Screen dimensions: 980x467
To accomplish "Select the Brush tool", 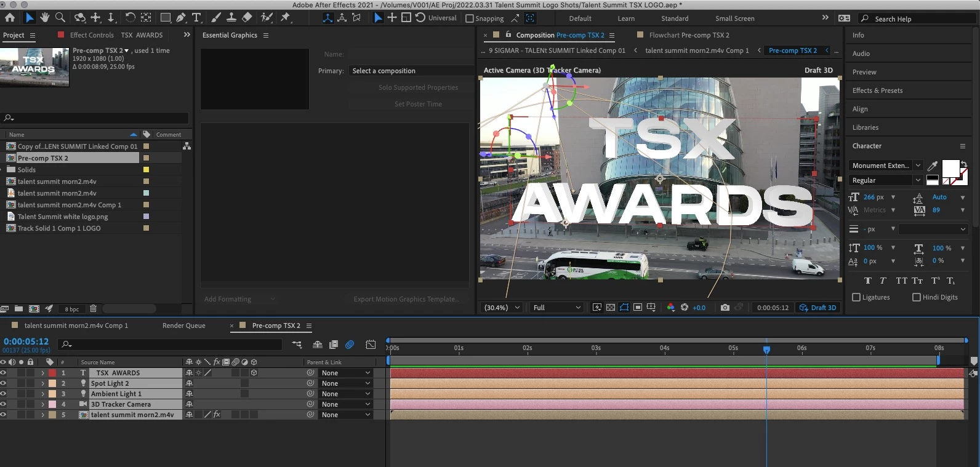I will point(216,17).
